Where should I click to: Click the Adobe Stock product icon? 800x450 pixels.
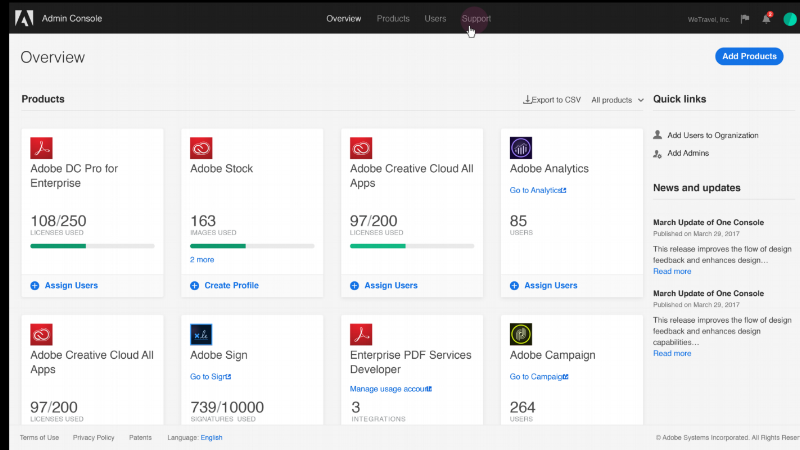point(201,148)
